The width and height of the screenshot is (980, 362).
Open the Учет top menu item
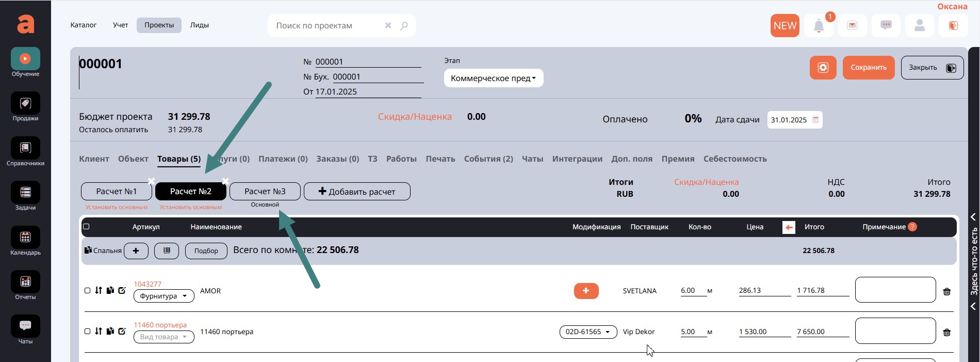coord(120,25)
